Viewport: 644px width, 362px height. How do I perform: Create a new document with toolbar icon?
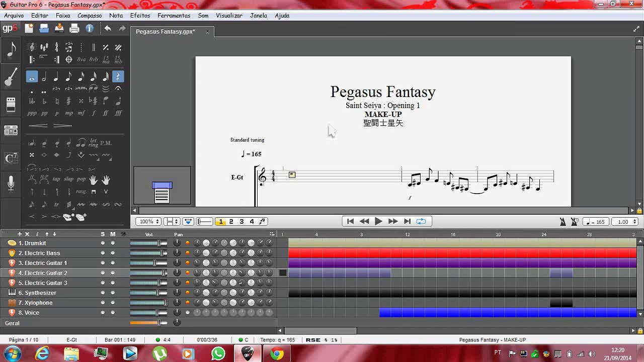(29, 28)
